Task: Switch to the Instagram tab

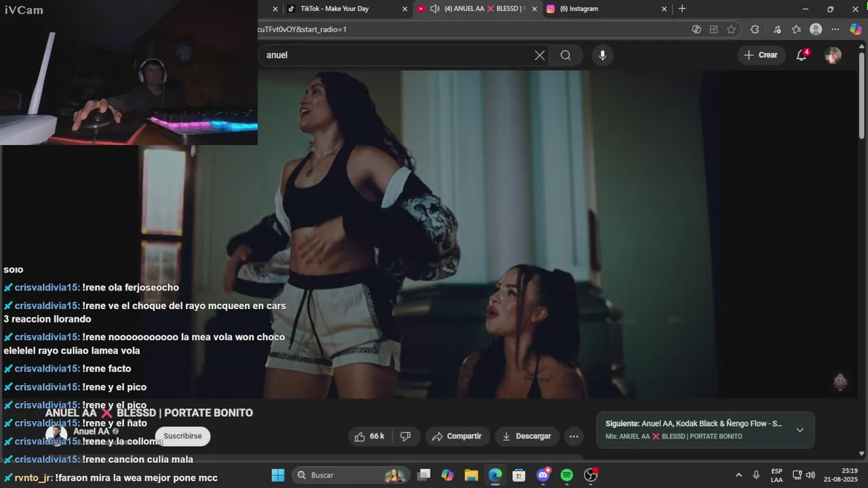Action: click(607, 9)
